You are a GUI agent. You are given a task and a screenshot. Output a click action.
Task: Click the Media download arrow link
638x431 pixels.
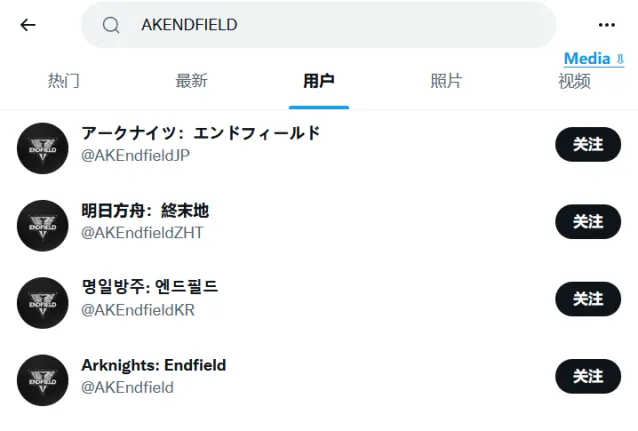coord(594,59)
